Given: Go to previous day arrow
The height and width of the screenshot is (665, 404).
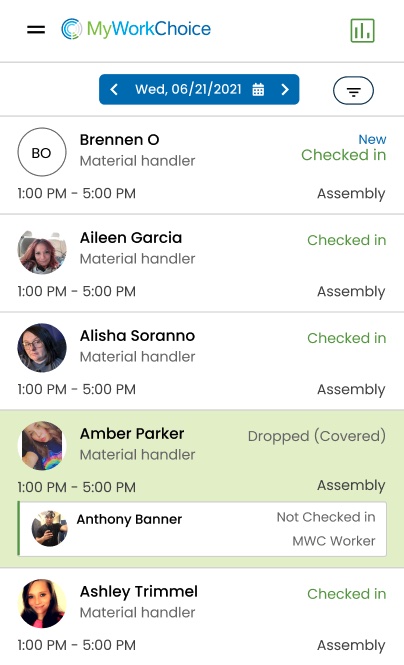Looking at the screenshot, I should (114, 89).
